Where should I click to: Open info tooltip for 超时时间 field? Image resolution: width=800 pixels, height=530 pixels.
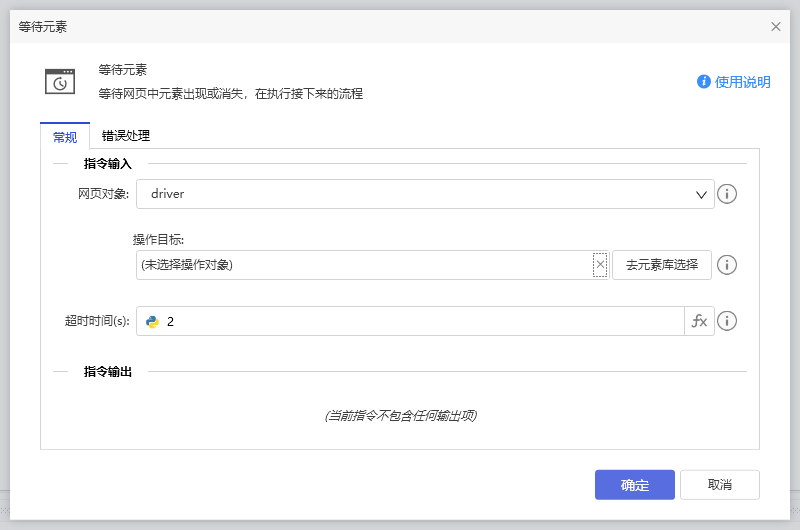click(727, 321)
